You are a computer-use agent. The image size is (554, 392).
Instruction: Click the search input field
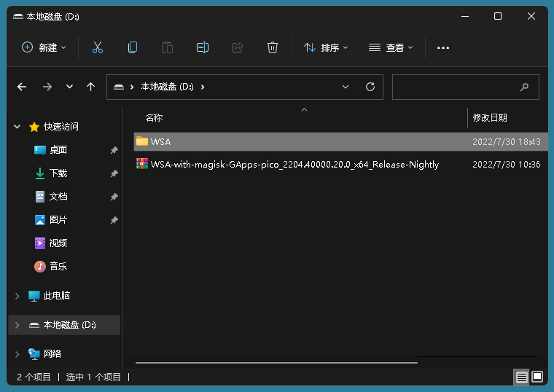point(466,87)
